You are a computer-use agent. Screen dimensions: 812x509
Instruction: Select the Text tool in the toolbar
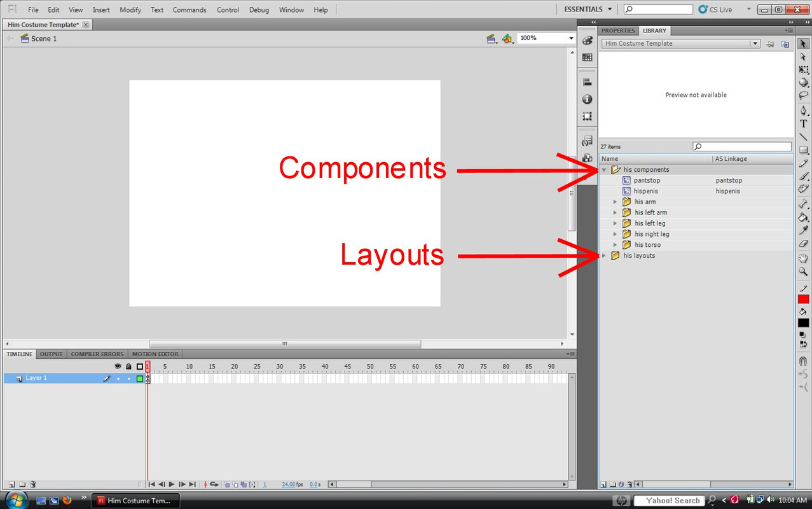(x=803, y=123)
